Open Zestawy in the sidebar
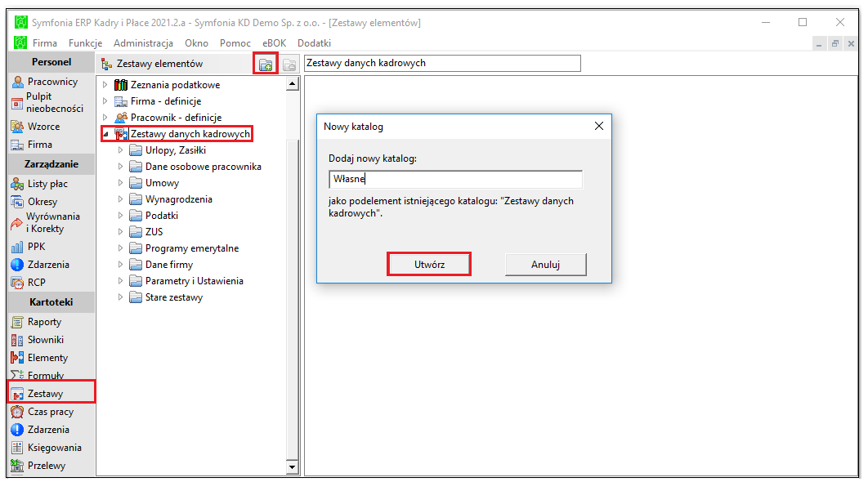The height and width of the screenshot is (482, 868). [x=38, y=394]
